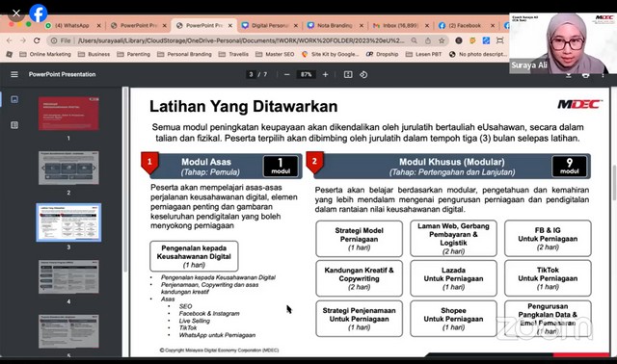Click the first icon on bookmarks bar
Viewport: 617px width, 364px height.
[9, 54]
